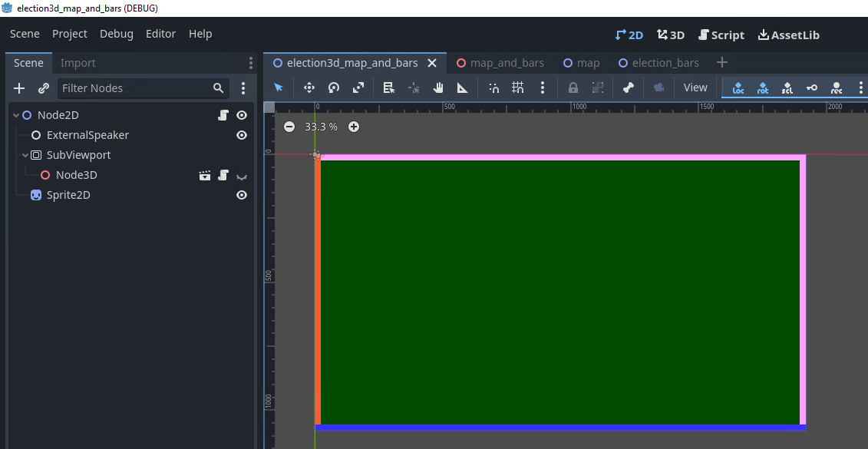Viewport: 868px width, 449px height.
Task: Open the Debug menu
Action: 116,34
